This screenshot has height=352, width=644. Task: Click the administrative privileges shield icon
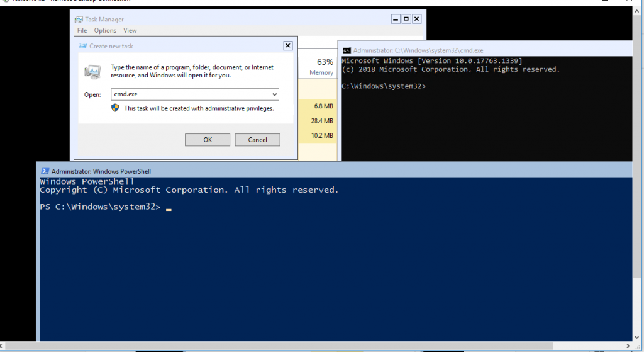point(115,108)
